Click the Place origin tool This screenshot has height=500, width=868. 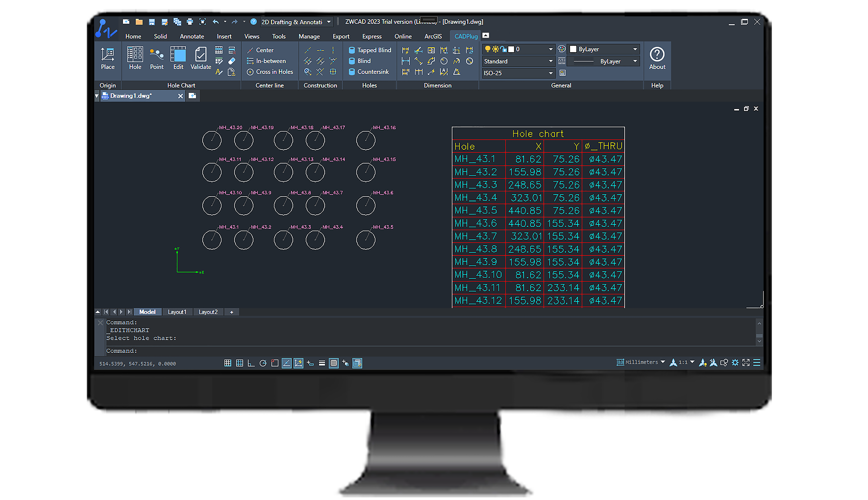pyautogui.click(x=107, y=58)
